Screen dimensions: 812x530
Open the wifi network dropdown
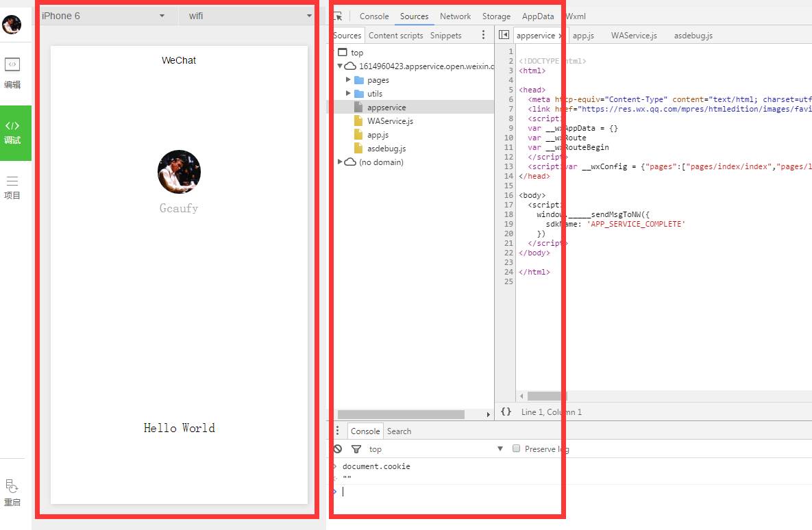(x=249, y=16)
